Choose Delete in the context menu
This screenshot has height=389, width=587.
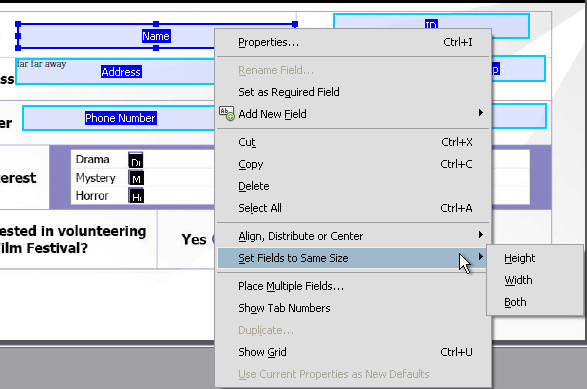tap(353, 186)
